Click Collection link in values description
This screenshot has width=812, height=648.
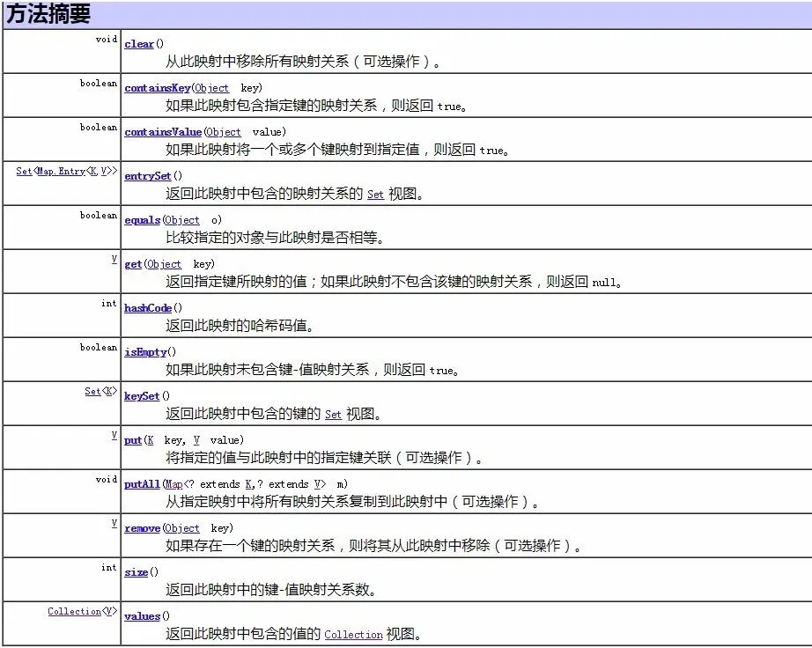[354, 635]
